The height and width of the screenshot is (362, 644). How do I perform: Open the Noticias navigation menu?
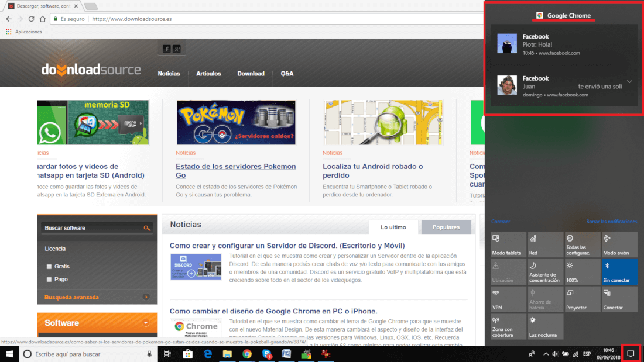point(169,74)
